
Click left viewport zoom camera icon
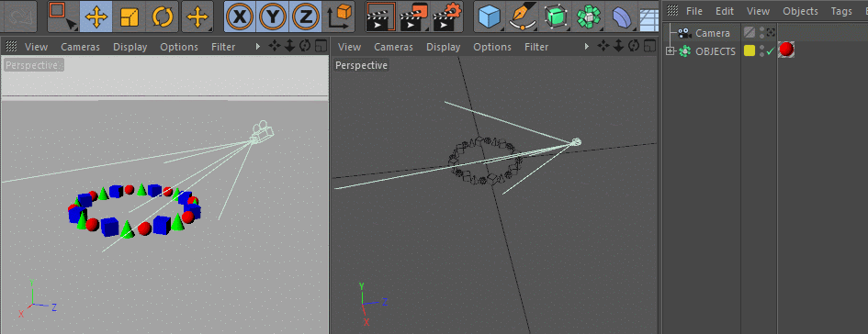(x=290, y=47)
